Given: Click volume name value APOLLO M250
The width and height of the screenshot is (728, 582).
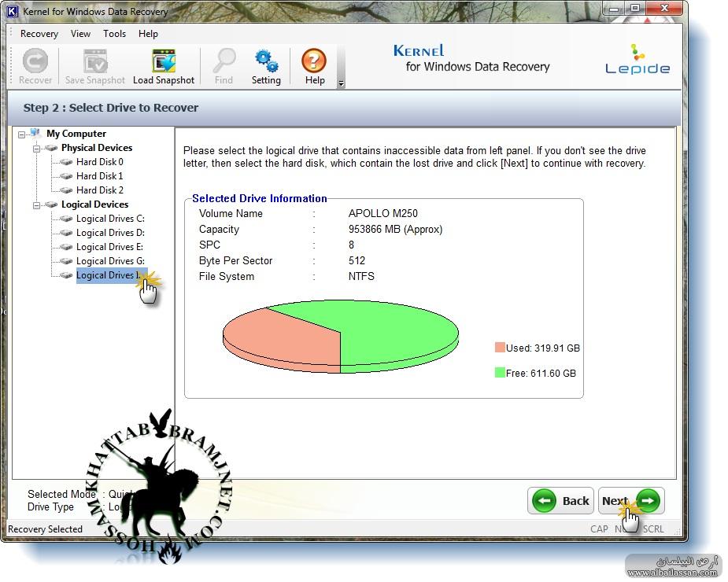Looking at the screenshot, I should pyautogui.click(x=383, y=213).
